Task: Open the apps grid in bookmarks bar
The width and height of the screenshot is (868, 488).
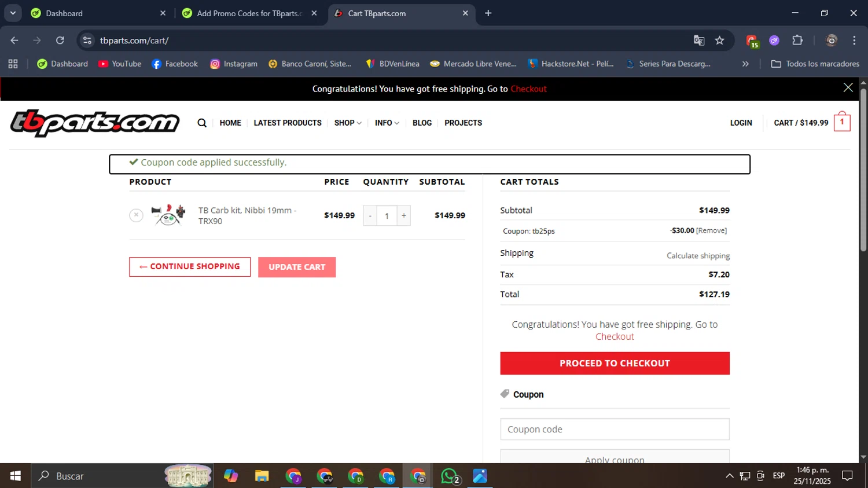Action: tap(13, 64)
